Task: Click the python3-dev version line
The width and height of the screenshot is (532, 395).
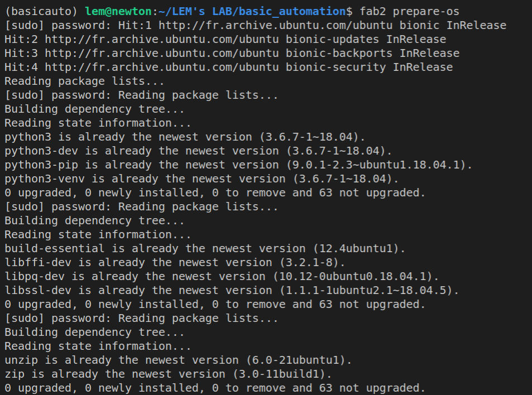Action: click(198, 151)
